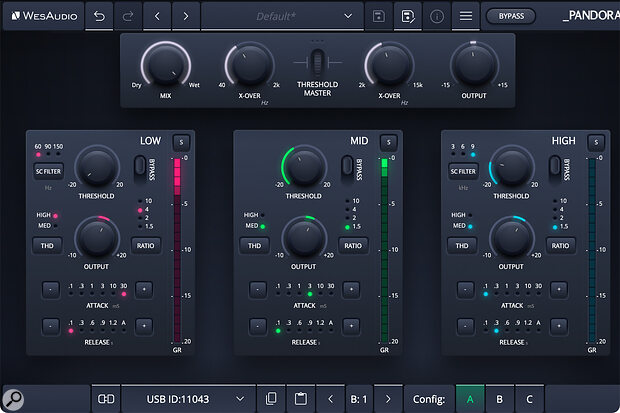The image size is (620, 413).
Task: Go to next preset with right chevron
Action: tap(185, 16)
